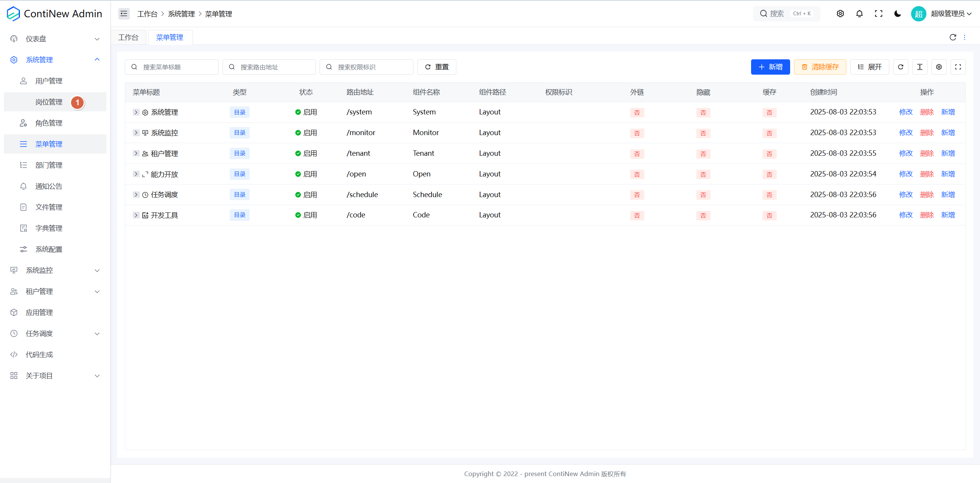This screenshot has width=980, height=483.
Task: Expand the 能力开放 table row
Action: point(136,174)
